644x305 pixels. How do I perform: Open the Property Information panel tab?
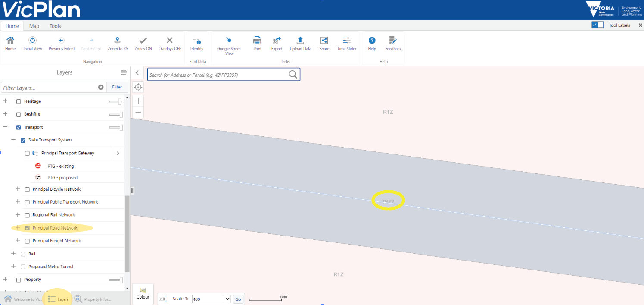[93, 299]
